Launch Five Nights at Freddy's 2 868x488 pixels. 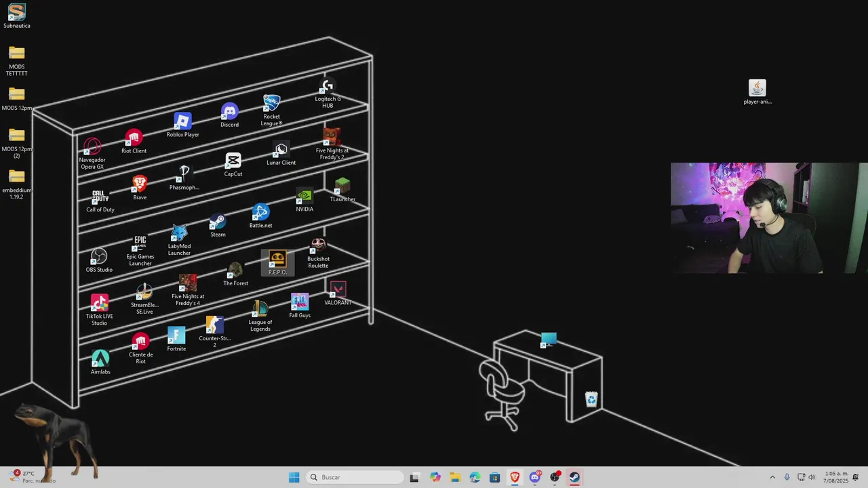(332, 144)
